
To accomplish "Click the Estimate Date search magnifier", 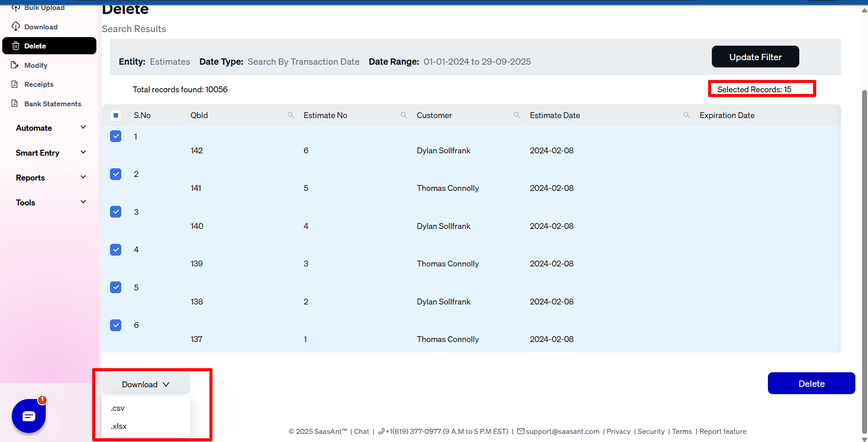I will 686,115.
